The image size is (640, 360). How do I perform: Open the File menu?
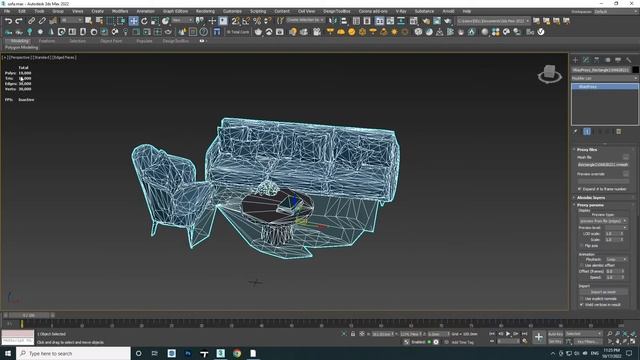coord(7,11)
